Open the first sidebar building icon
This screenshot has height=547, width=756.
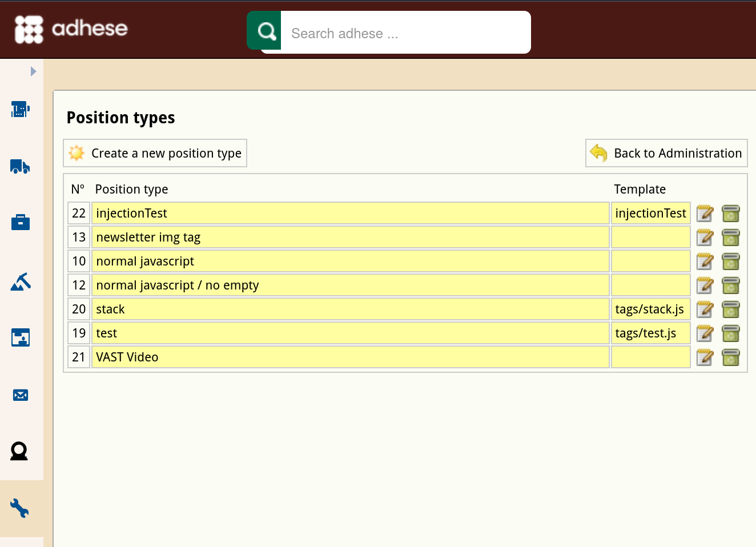coord(20,109)
